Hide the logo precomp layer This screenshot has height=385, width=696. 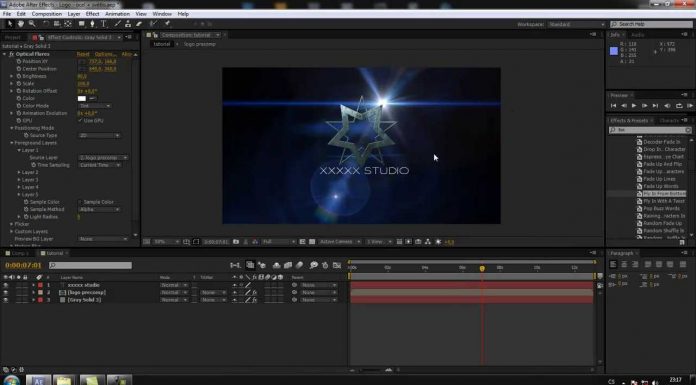click(x=5, y=293)
